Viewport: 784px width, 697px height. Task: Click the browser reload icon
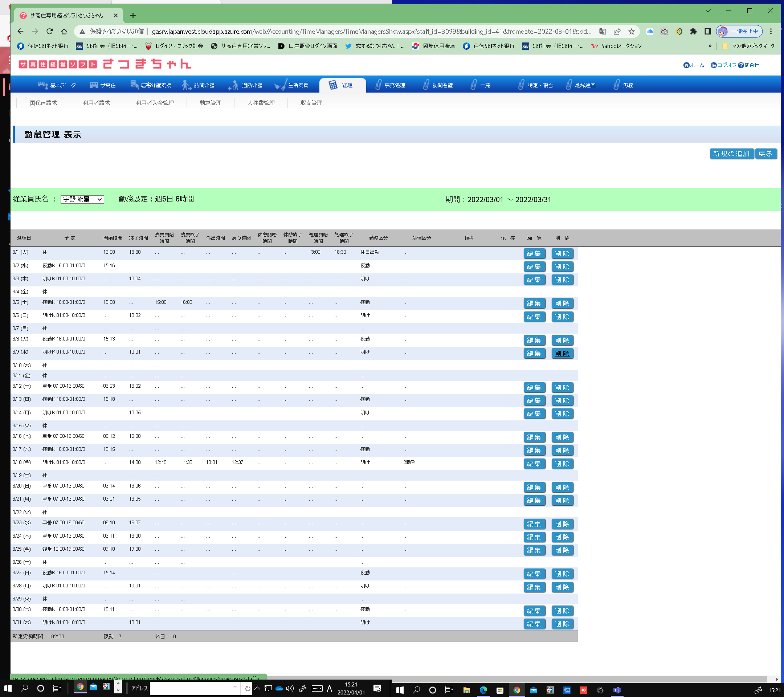click(49, 32)
